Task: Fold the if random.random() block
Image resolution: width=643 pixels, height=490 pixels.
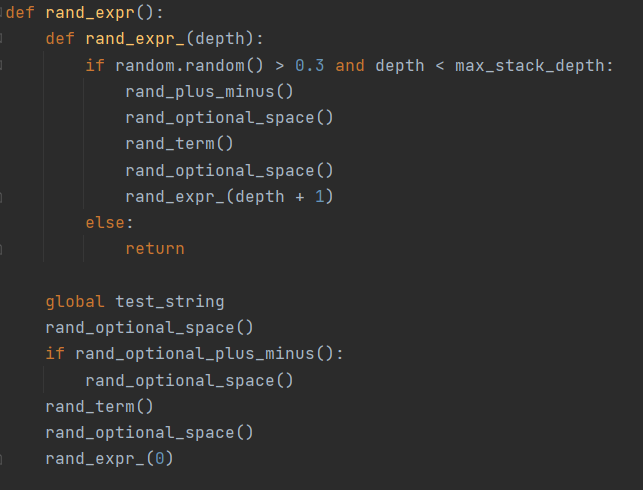Action: [3, 65]
